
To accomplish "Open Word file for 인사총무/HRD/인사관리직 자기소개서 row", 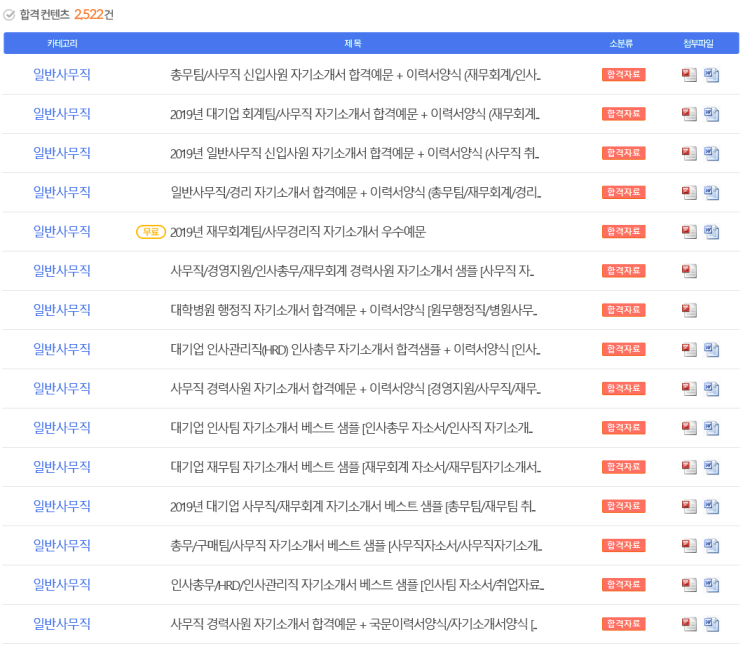I will [711, 585].
